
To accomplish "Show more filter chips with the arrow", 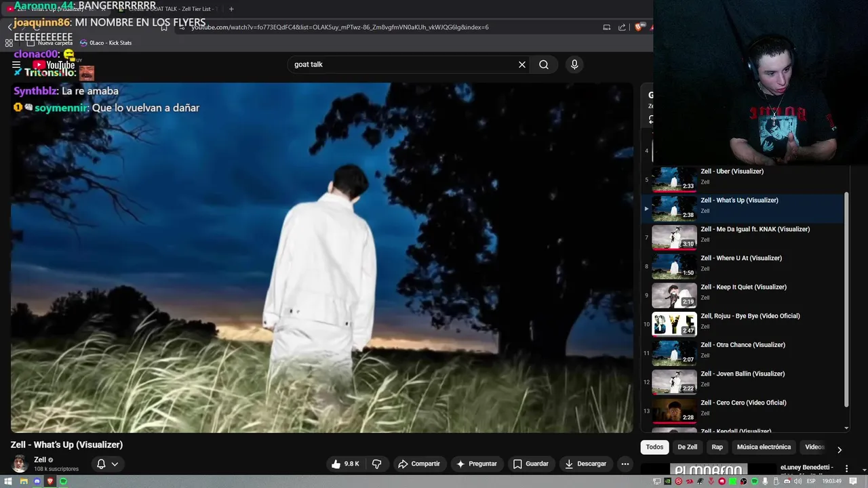I will point(840,450).
